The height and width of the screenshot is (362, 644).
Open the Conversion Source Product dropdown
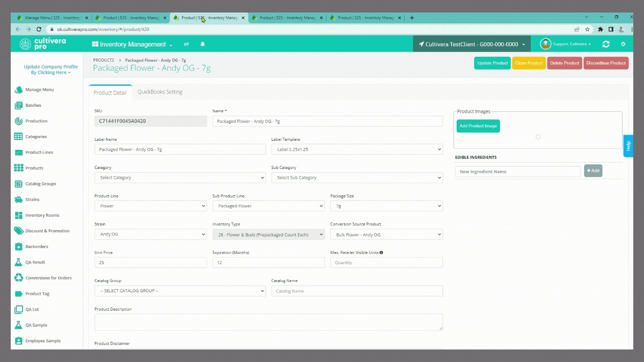point(386,234)
